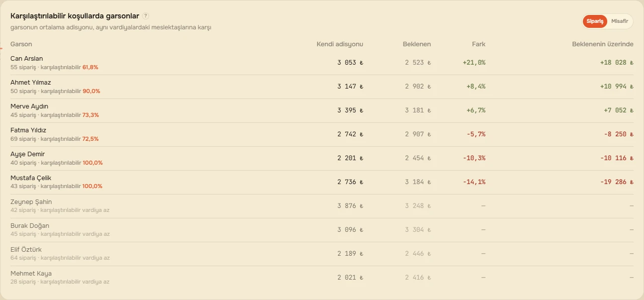The height and width of the screenshot is (300, 644).
Task: Select Mustafa Çelik waiter row
Action: coord(322,182)
